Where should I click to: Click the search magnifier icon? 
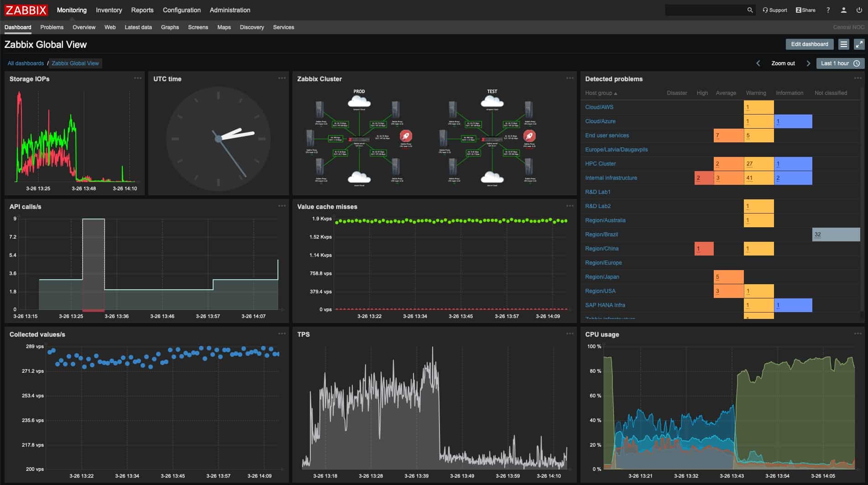[750, 10]
